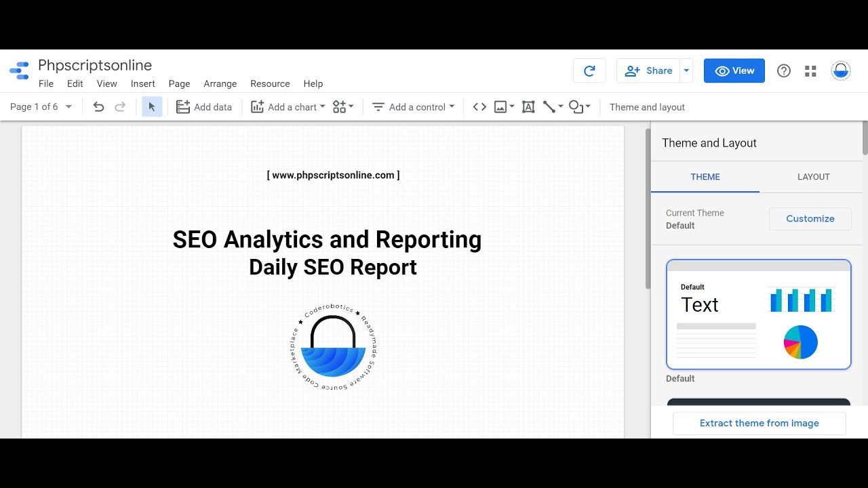Click the Share button

648,70
